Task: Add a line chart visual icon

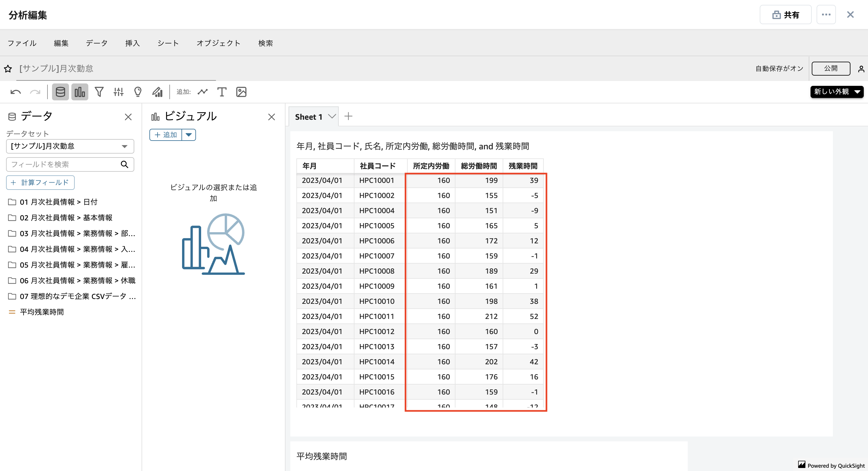Action: (203, 92)
